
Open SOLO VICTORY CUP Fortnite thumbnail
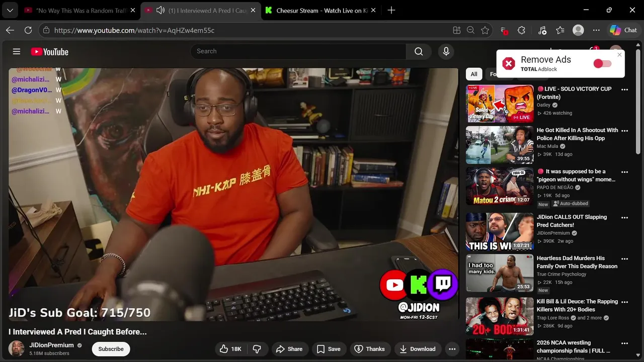point(500,104)
